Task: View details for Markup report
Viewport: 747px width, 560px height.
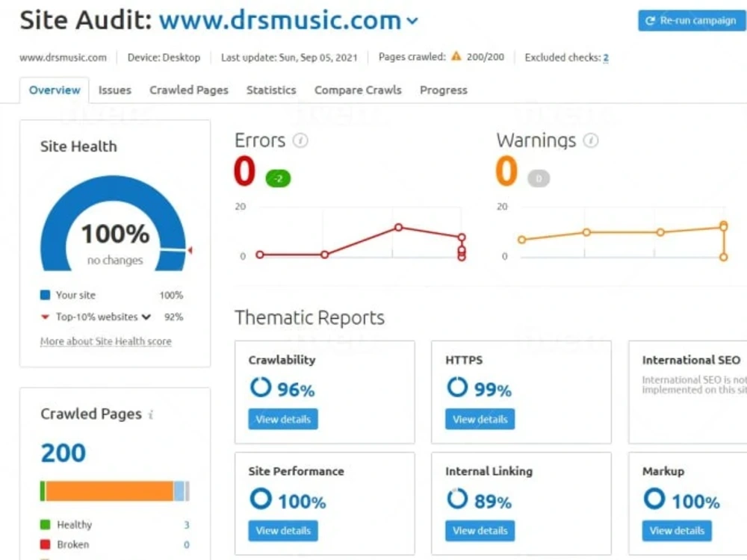Action: [677, 530]
